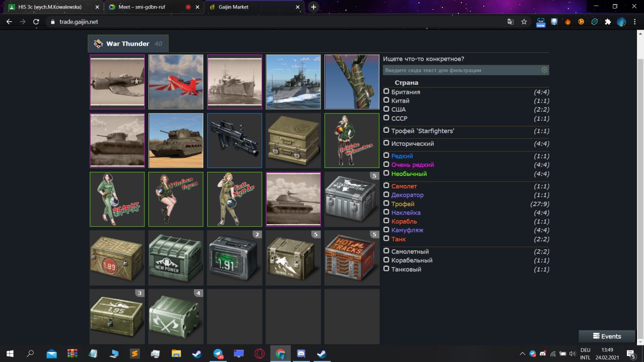Image resolution: width=644 pixels, height=362 pixels.
Task: Select the grey warship at sea item
Action: point(293,82)
